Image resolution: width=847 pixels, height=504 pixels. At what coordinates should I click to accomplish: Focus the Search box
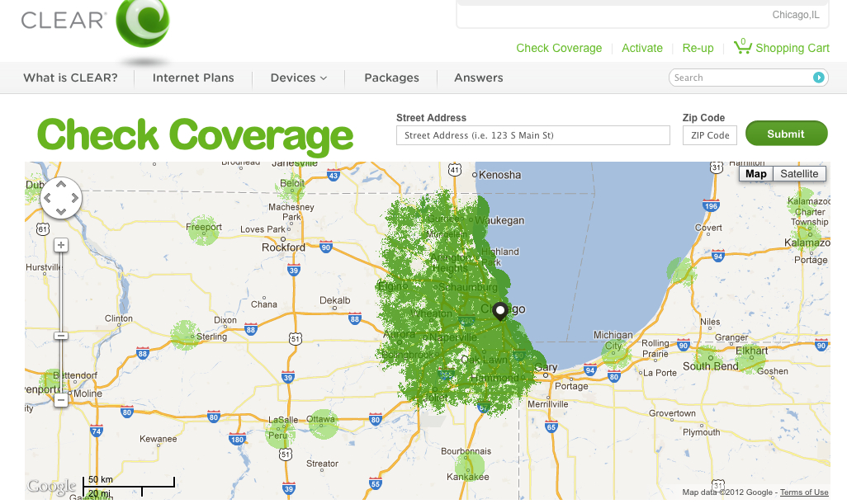coord(743,78)
